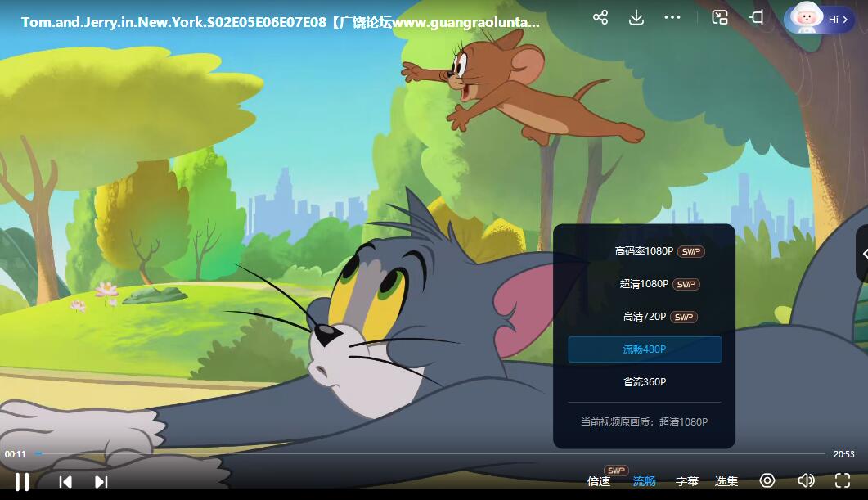This screenshot has height=500, width=868.
Task: Click the 00:11 current time label
Action: click(x=16, y=454)
